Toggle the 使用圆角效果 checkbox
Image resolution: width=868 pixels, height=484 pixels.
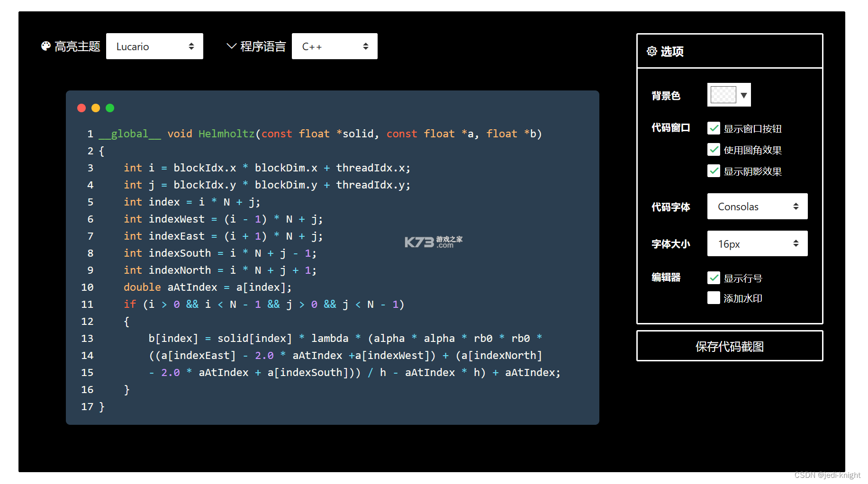pos(714,150)
